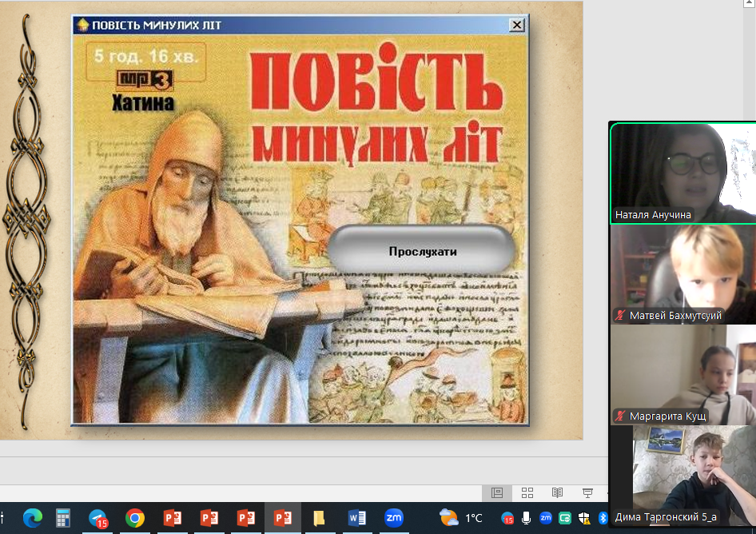The height and width of the screenshot is (534, 756).
Task: Open Microsoft Word from the taskbar
Action: pyautogui.click(x=356, y=518)
